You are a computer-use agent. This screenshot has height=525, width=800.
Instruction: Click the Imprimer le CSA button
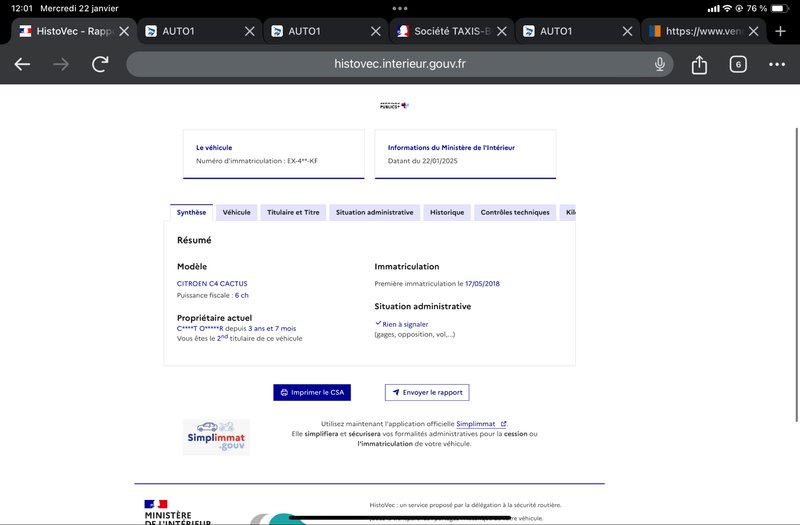coord(312,392)
